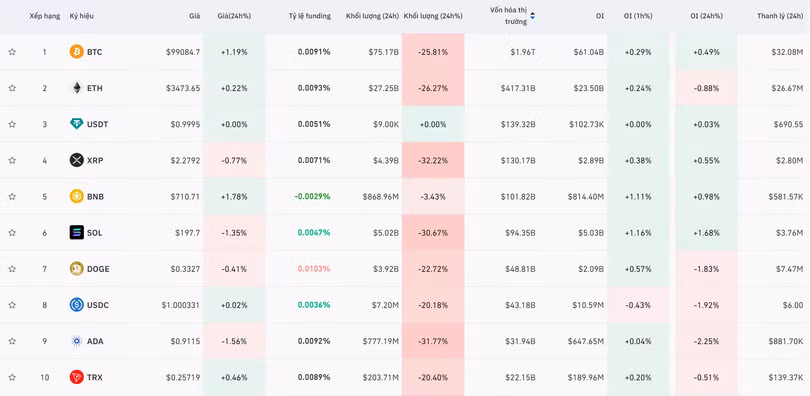Open the USDT symbol link

[98, 124]
